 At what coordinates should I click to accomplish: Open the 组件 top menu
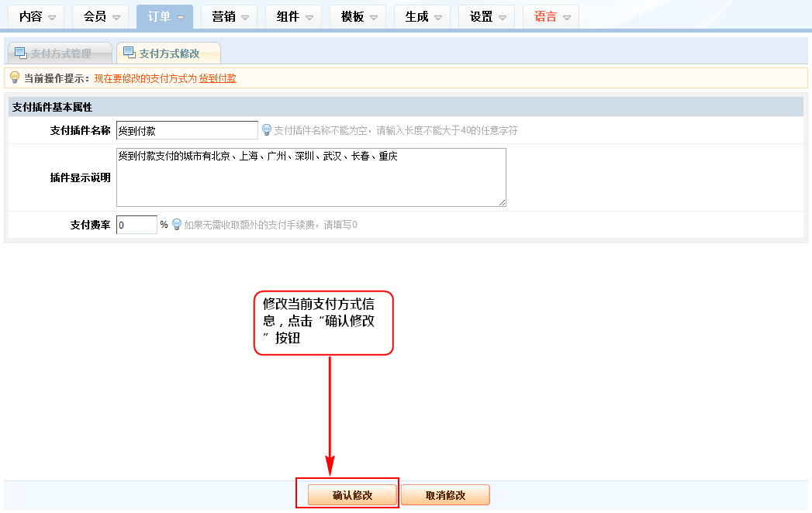click(293, 16)
